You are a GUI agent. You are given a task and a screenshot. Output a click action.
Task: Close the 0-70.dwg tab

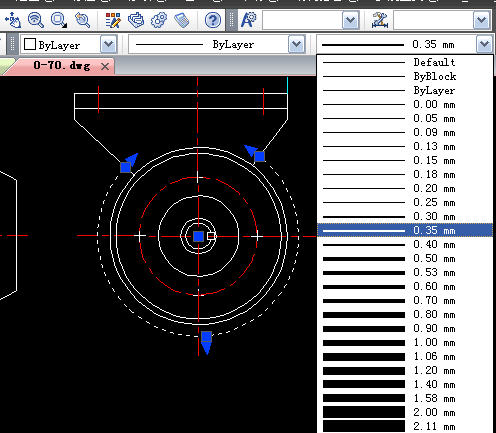[105, 67]
